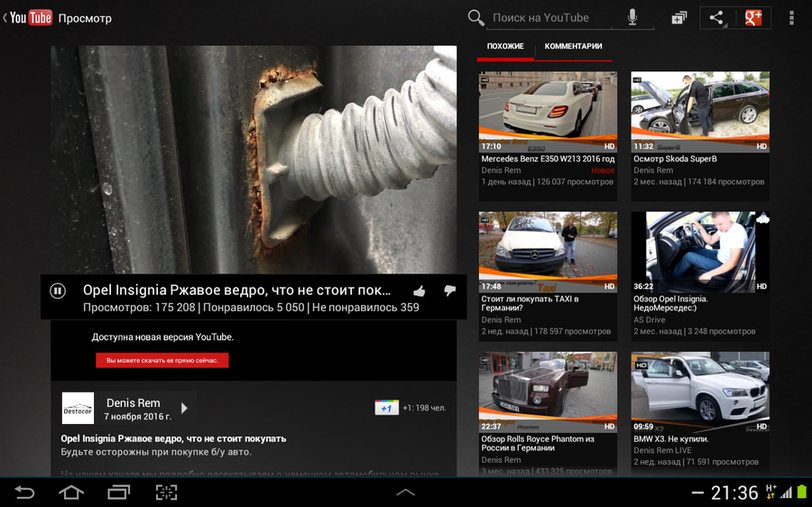Click the 'Новое' label

tap(603, 171)
